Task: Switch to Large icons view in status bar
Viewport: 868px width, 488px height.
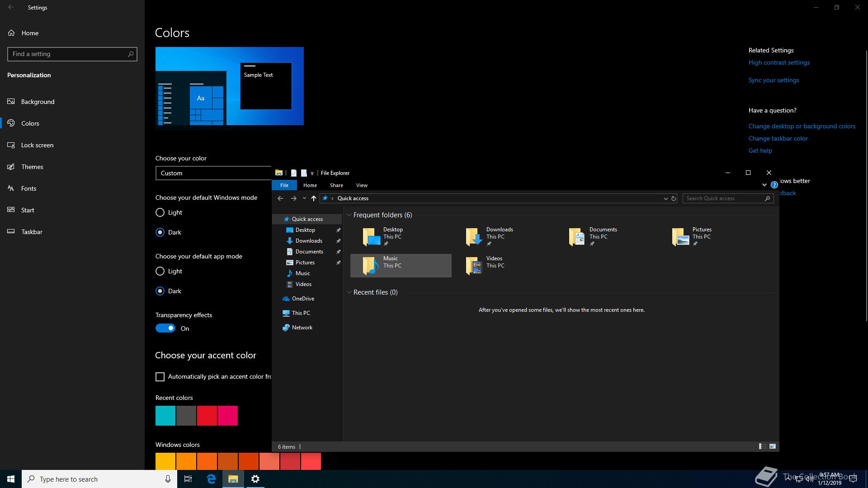Action: tap(773, 446)
